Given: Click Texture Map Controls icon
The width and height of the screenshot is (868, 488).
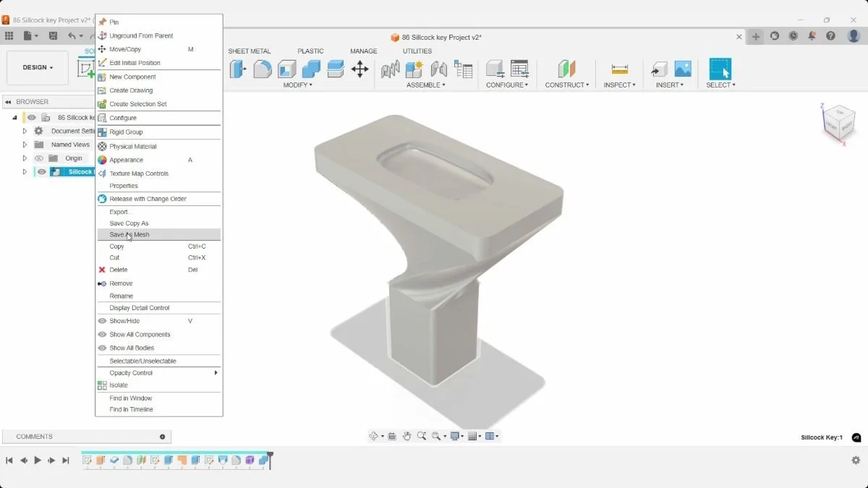Looking at the screenshot, I should pyautogui.click(x=102, y=174).
